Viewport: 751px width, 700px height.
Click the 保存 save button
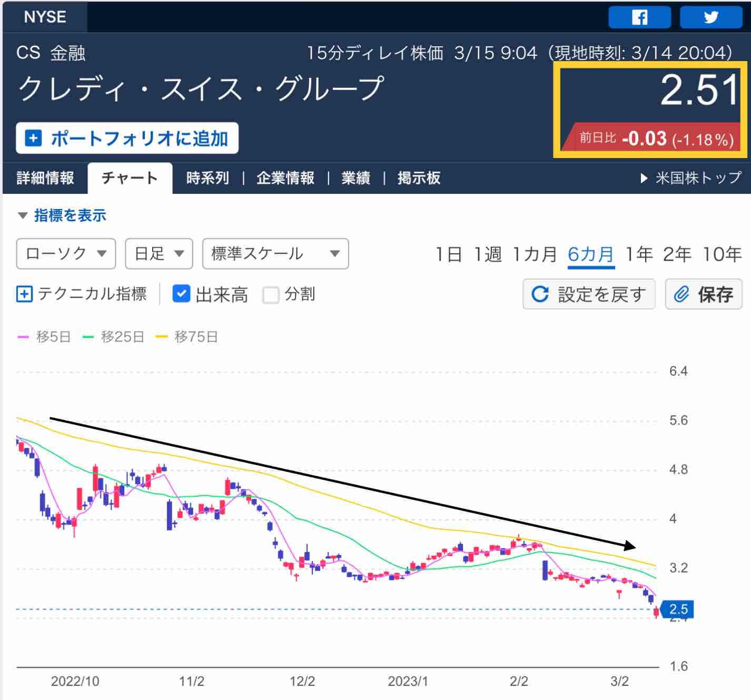704,294
